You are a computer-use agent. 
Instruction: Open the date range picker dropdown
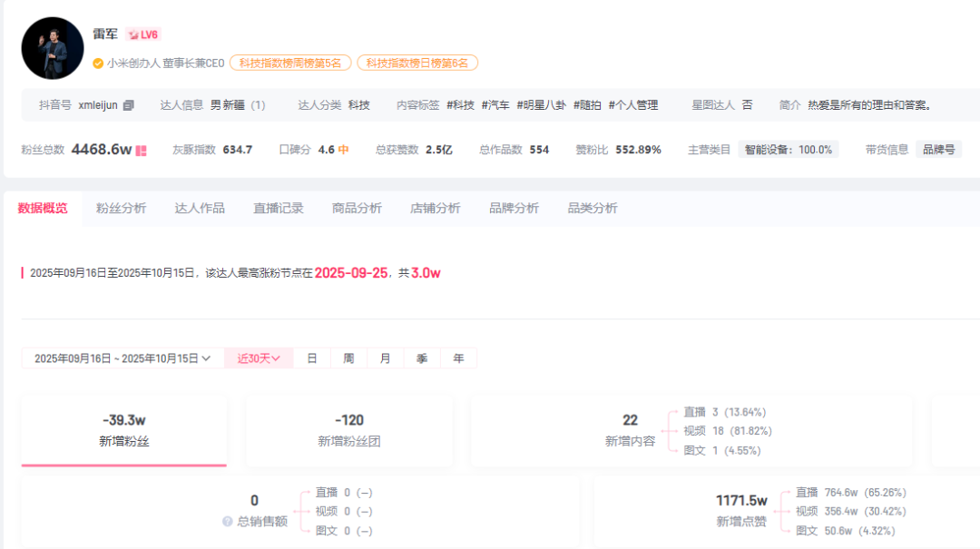122,358
